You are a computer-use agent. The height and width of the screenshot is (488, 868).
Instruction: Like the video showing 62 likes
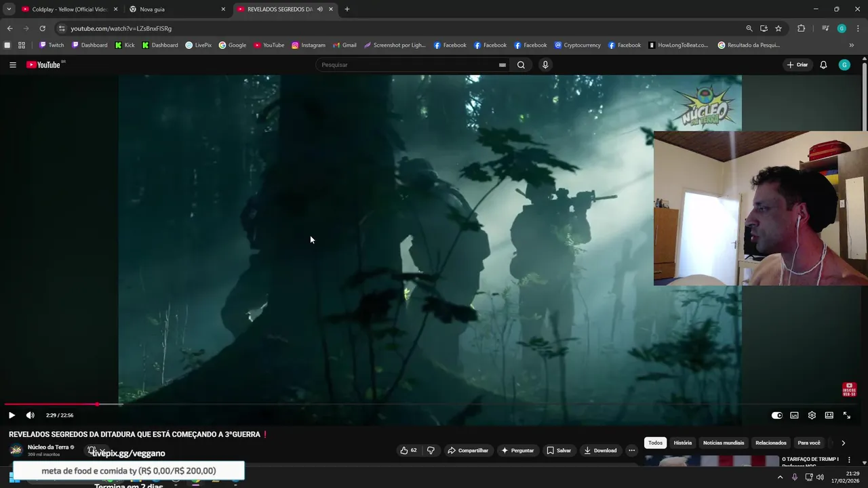(x=408, y=451)
